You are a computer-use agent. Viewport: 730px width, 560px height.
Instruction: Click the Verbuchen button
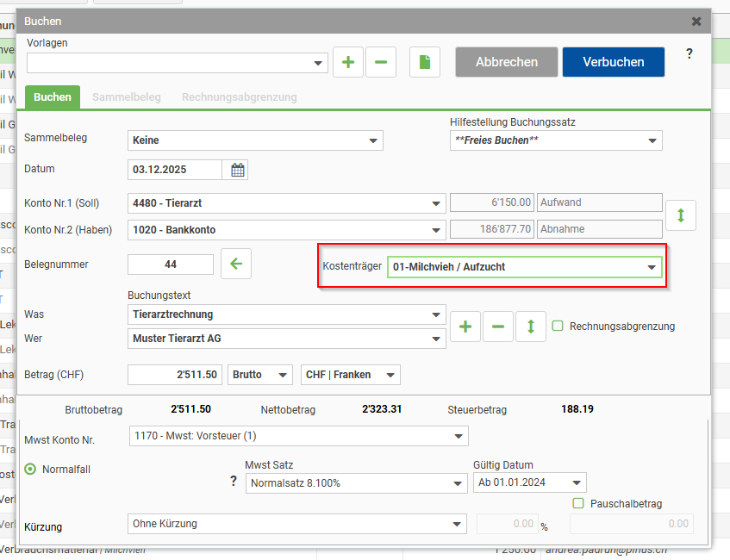613,62
